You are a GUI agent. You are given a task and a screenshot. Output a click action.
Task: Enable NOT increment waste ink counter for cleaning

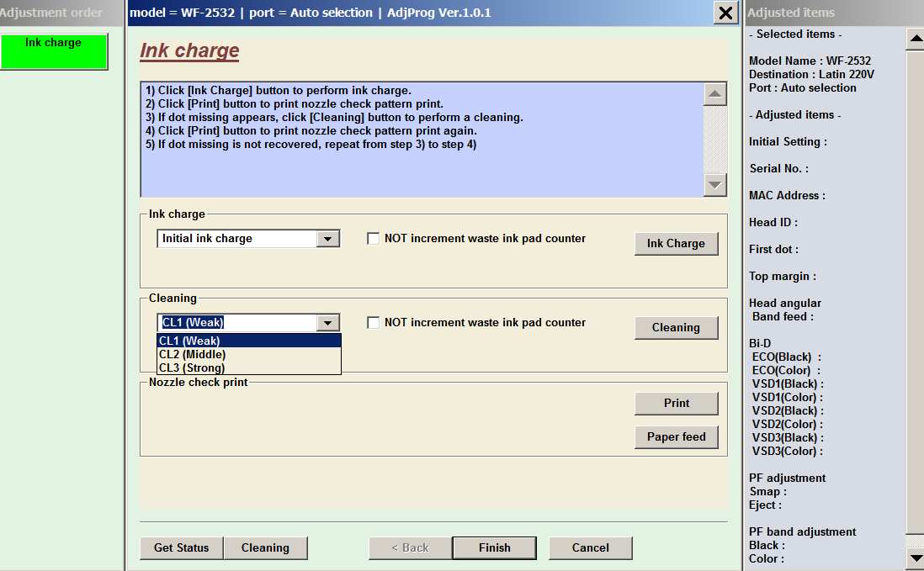click(x=373, y=323)
